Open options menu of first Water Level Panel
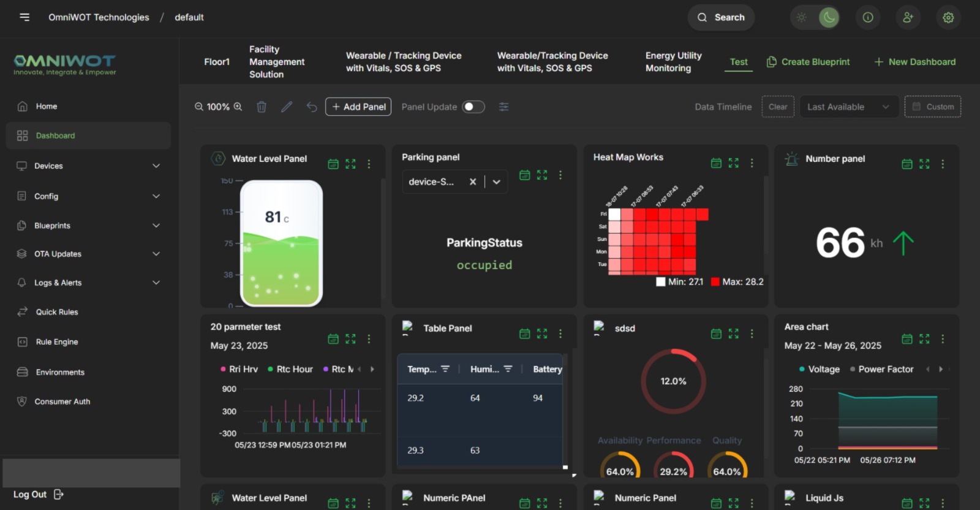Viewport: 980px width, 510px height. [x=369, y=164]
